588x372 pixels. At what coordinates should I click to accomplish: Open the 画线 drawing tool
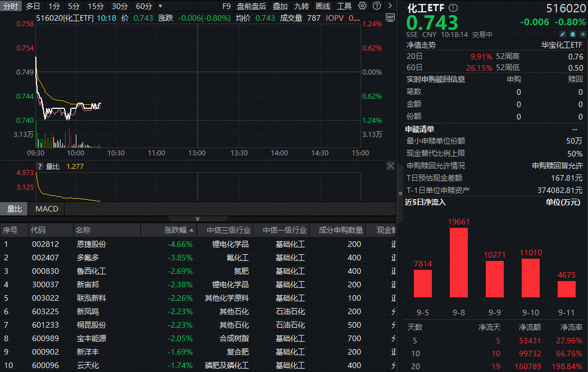click(322, 6)
